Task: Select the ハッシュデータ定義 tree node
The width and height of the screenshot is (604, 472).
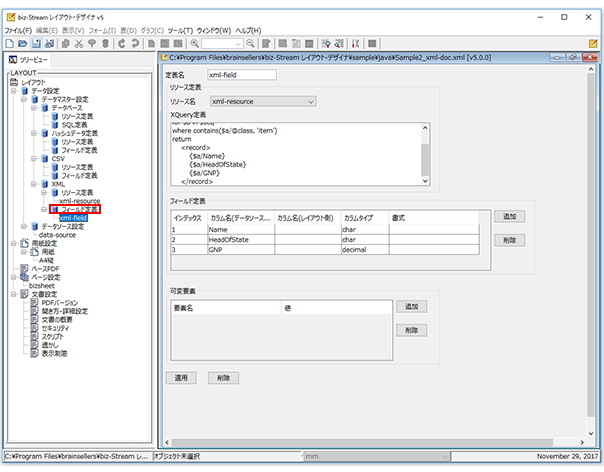Action: (x=75, y=133)
